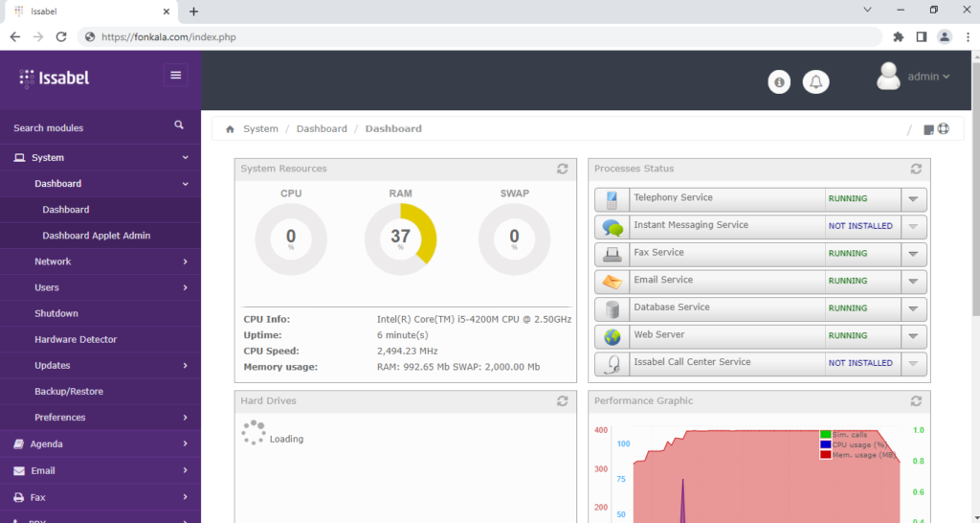This screenshot has height=523, width=980.
Task: Toggle the sidebar hamburger menu
Action: 175,76
